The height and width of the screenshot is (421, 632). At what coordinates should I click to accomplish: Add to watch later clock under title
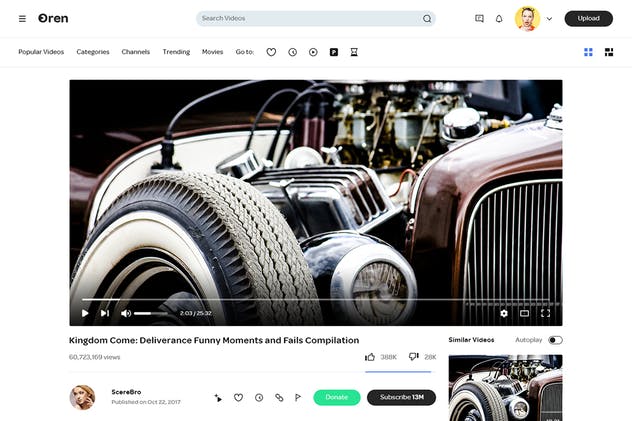259,398
